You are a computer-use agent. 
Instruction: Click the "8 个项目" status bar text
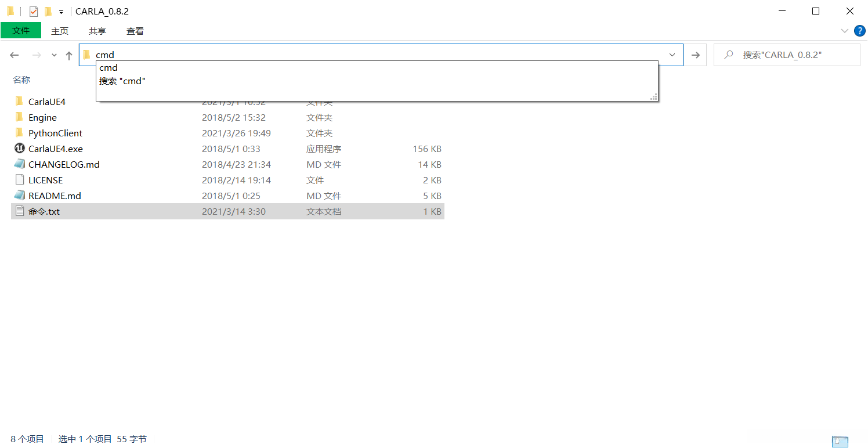click(27, 439)
